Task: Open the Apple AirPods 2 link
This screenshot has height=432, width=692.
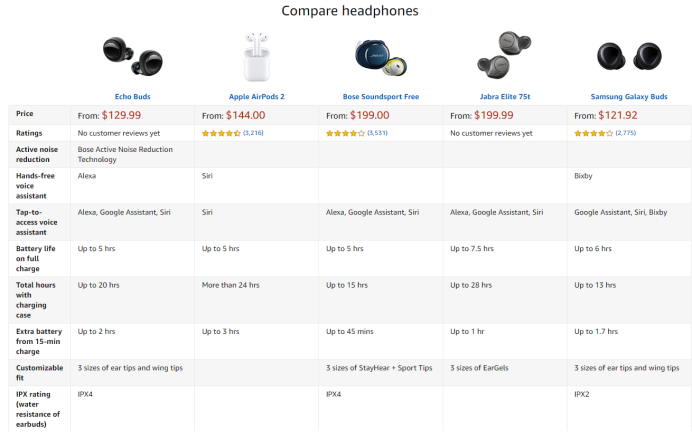Action: coord(256,97)
